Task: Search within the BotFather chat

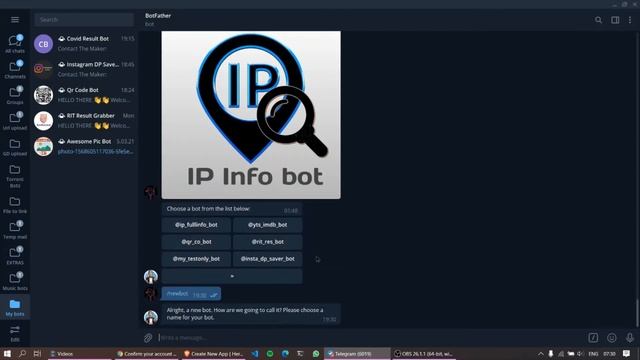Action: [598, 20]
